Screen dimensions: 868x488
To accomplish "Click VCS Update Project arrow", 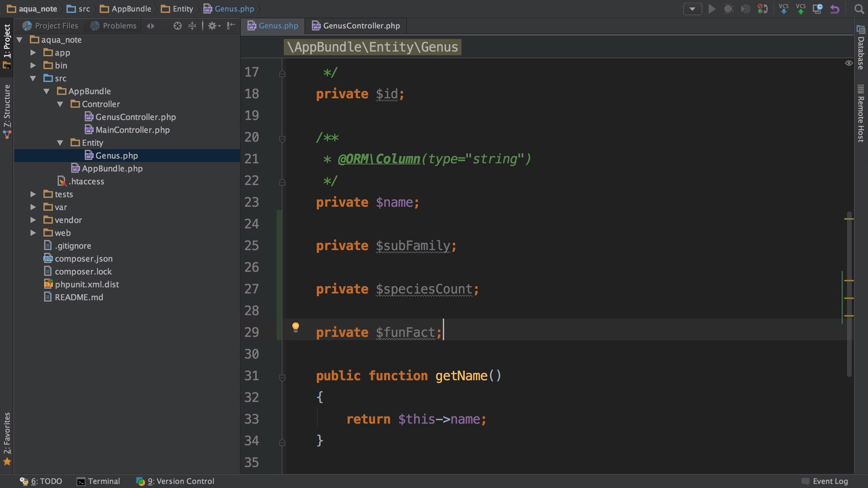I will coord(784,9).
